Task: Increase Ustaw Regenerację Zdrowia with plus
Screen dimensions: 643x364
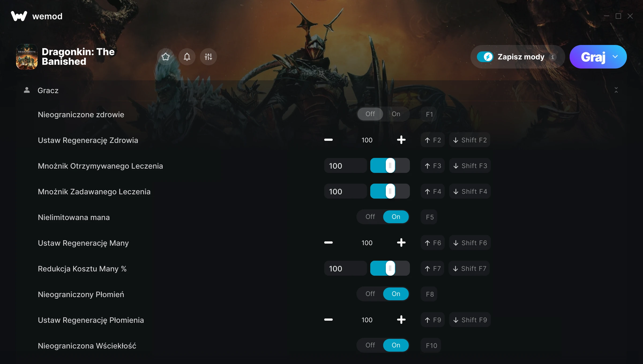Action: 401,140
